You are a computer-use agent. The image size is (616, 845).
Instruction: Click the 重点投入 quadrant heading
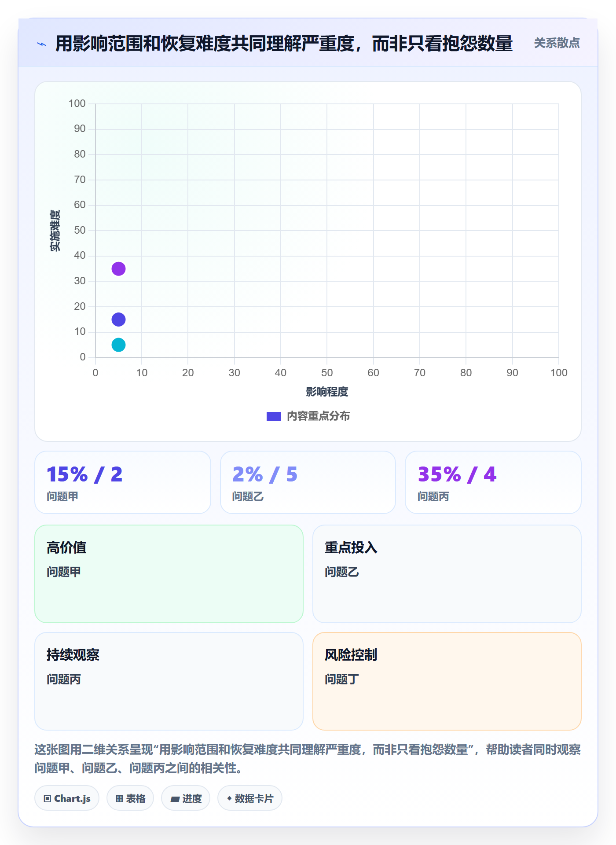click(x=351, y=548)
